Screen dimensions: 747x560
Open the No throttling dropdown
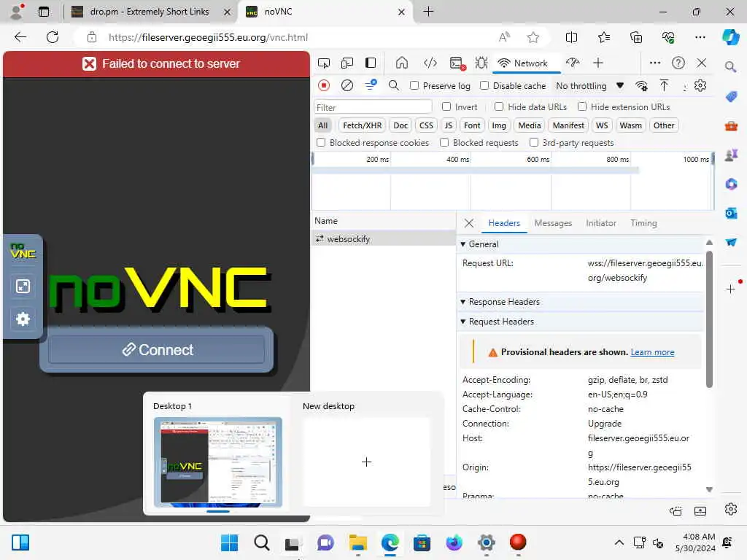[x=589, y=86]
